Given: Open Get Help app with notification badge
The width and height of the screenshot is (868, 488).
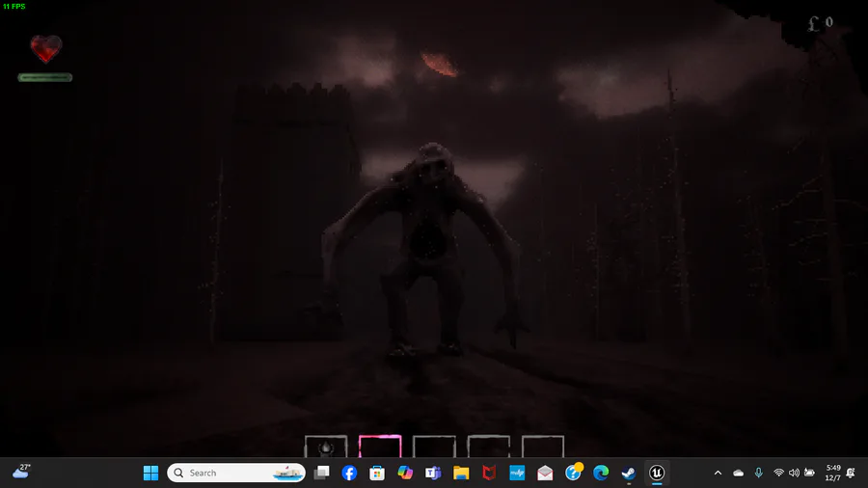Looking at the screenshot, I should 573,474.
